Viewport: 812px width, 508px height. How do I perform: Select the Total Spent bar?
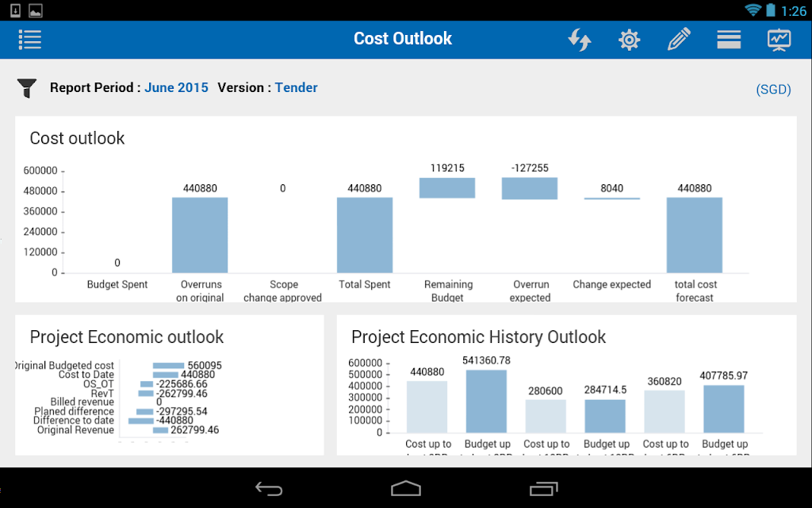click(365, 235)
